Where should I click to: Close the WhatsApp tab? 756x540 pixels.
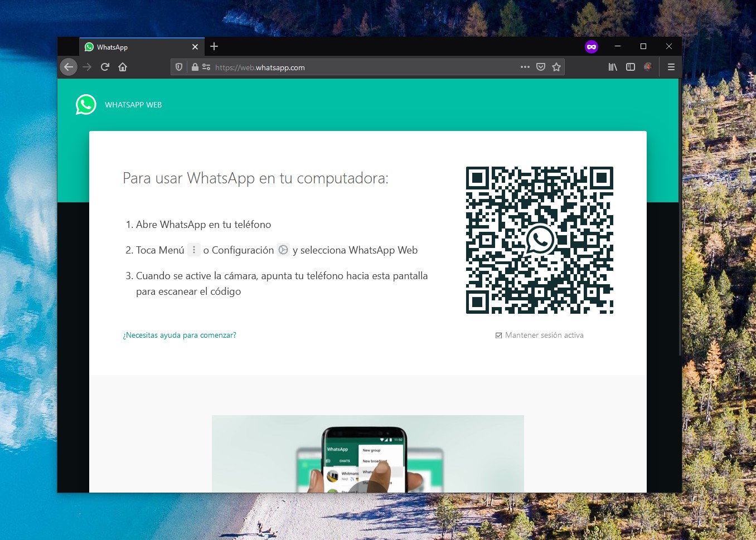click(195, 47)
